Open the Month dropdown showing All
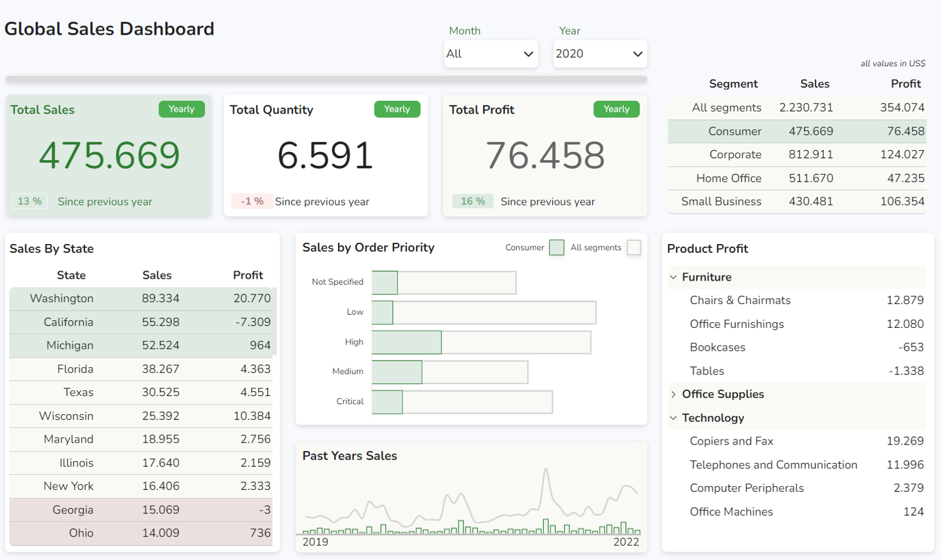This screenshot has height=560, width=941. [490, 54]
